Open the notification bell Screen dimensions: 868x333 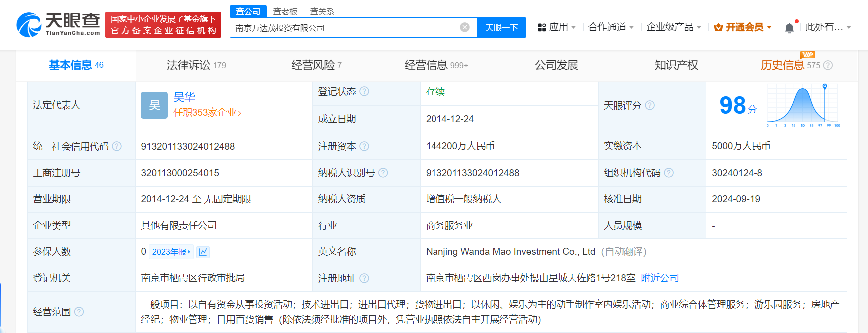coord(789,28)
